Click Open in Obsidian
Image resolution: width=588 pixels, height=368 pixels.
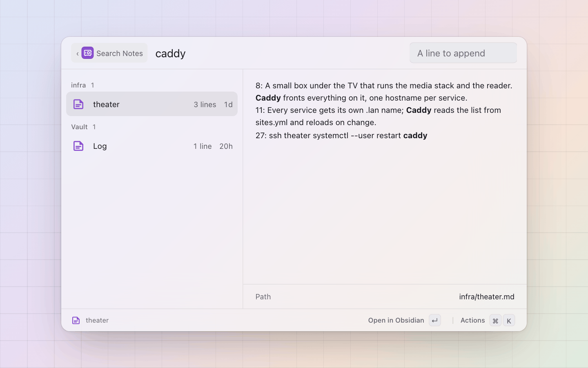pos(396,321)
